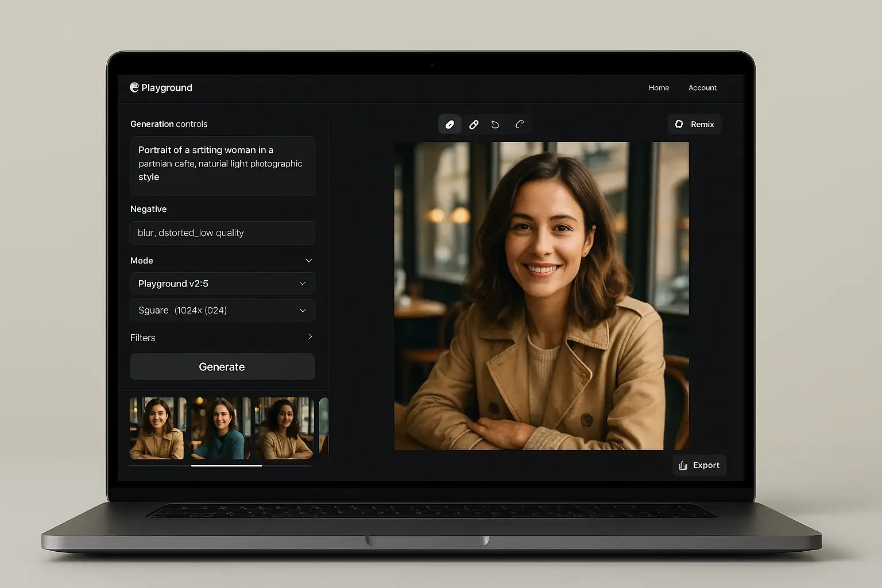882x588 pixels.
Task: Select the outlined pill-shaped tool icon
Action: pos(474,125)
